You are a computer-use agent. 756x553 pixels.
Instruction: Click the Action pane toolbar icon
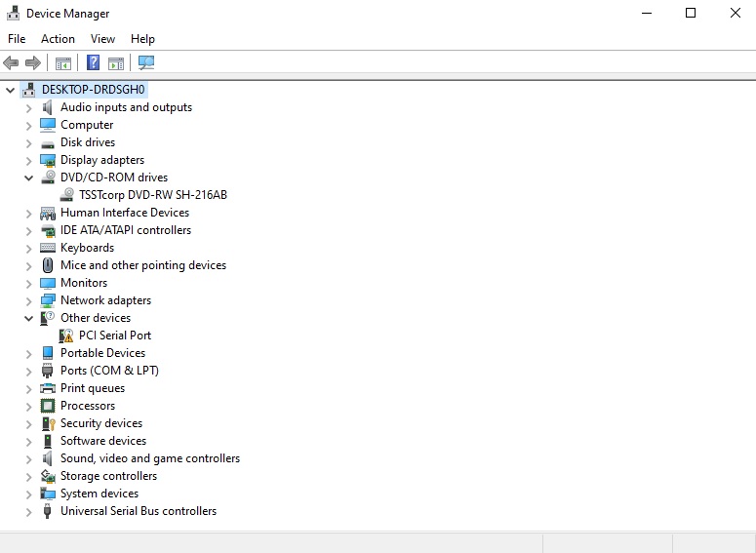pyautogui.click(x=116, y=62)
